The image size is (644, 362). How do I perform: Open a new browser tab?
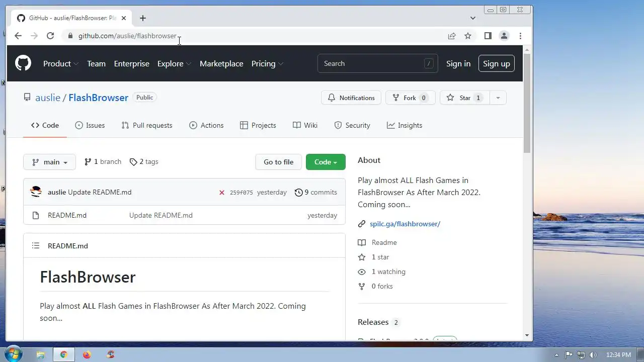(x=143, y=18)
